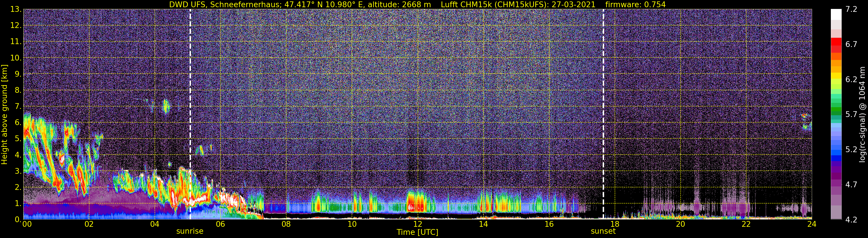The image size is (868, 238).
Task: Click the '08' time axis tick label
Action: pos(286,224)
